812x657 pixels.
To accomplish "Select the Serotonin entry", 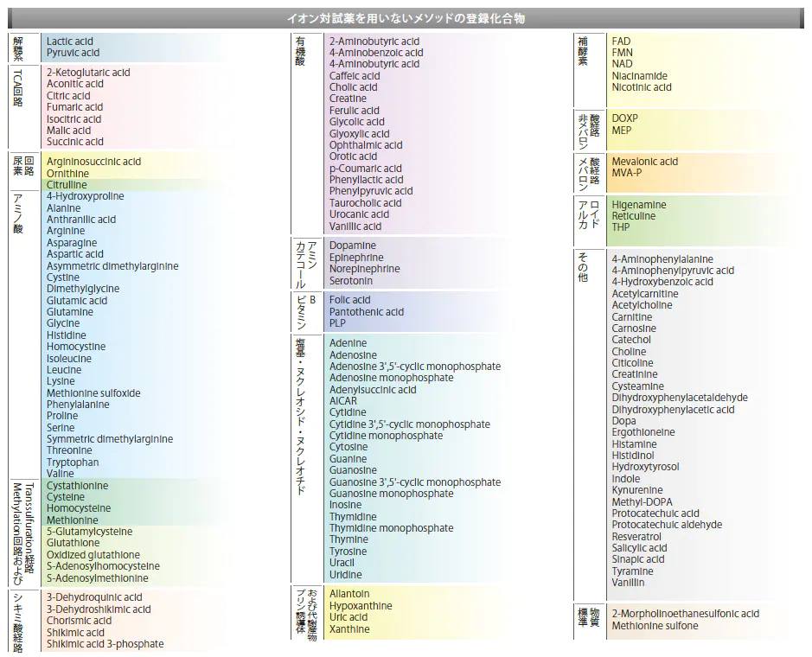I will [x=351, y=281].
